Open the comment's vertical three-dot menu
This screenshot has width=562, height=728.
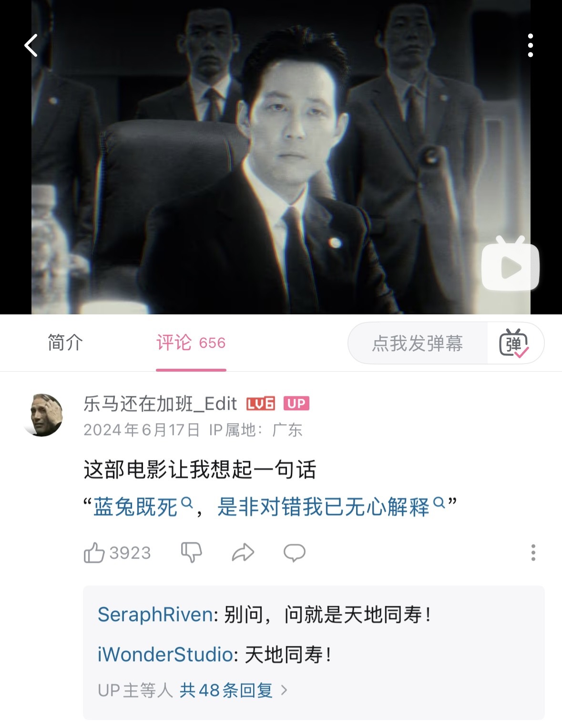(x=533, y=552)
